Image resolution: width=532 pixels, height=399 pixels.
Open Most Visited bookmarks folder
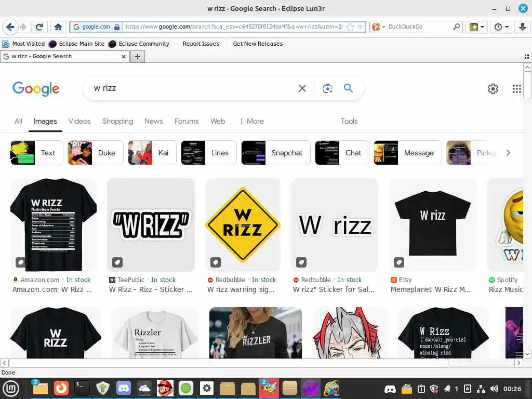(x=23, y=44)
